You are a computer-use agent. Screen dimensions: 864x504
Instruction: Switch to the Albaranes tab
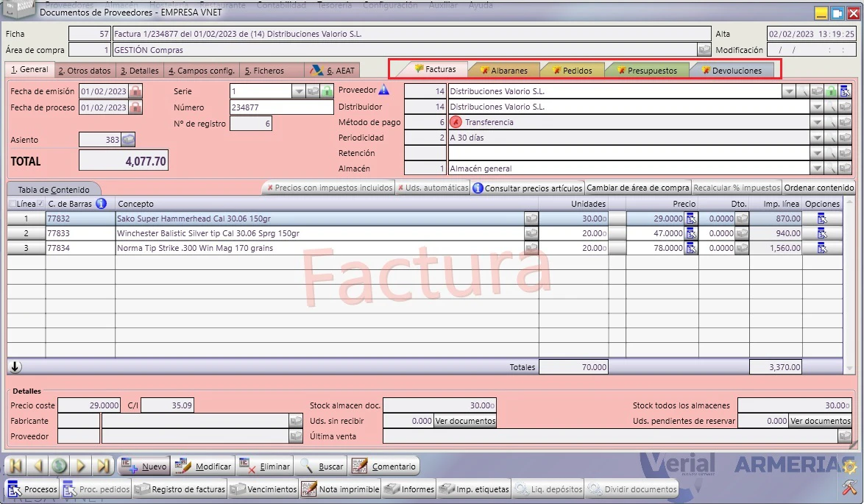[x=503, y=71]
